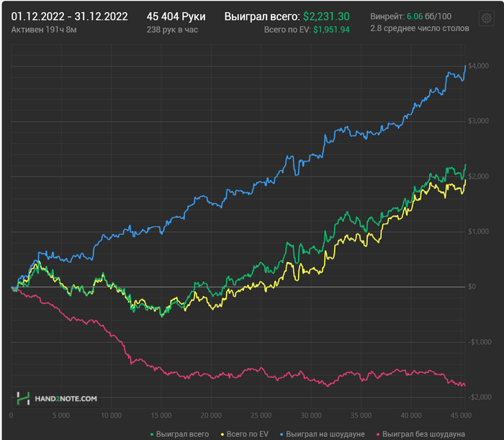Click the "Всего по EV:" header label
Screen dimensions: 504x440
click(287, 30)
